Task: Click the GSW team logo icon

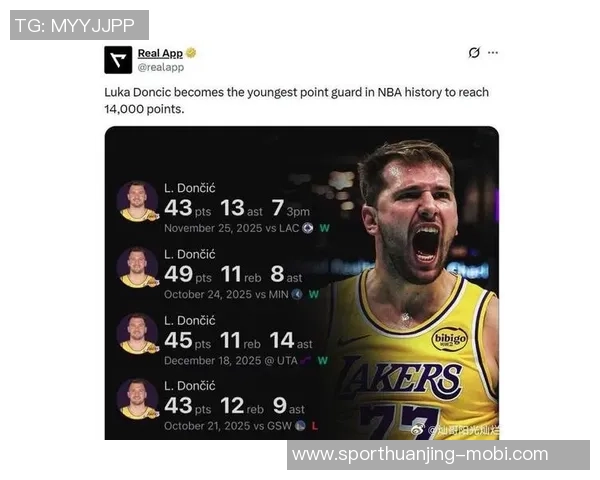Action: pos(301,426)
